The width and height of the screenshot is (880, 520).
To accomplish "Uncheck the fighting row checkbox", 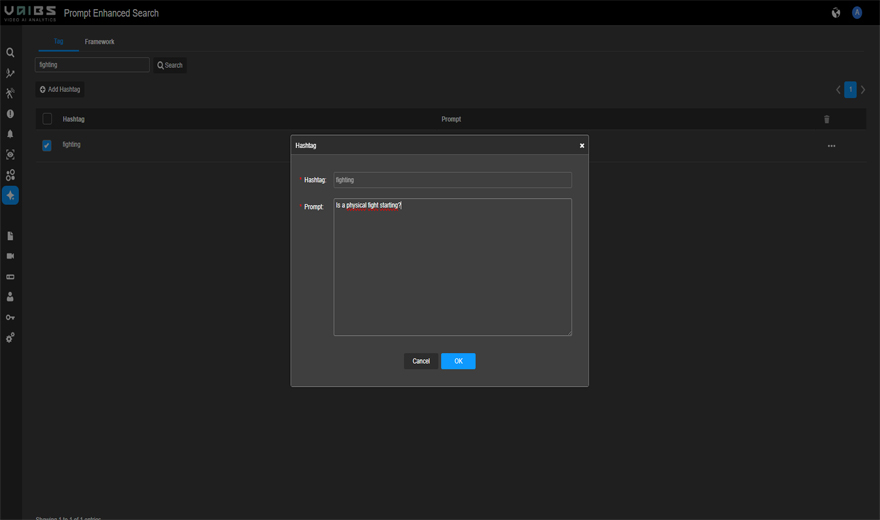I will coord(47,145).
